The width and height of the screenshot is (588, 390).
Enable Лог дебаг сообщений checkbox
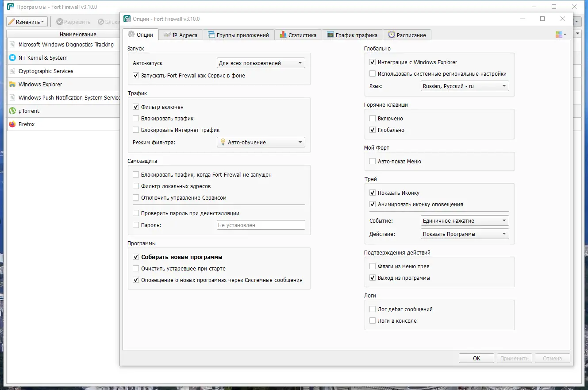[373, 309]
